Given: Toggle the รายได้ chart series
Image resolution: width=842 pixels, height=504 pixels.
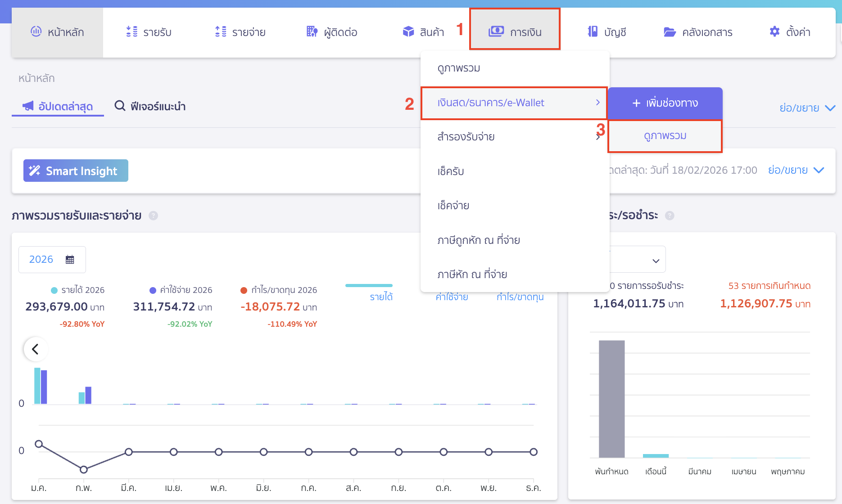Looking at the screenshot, I should (381, 297).
